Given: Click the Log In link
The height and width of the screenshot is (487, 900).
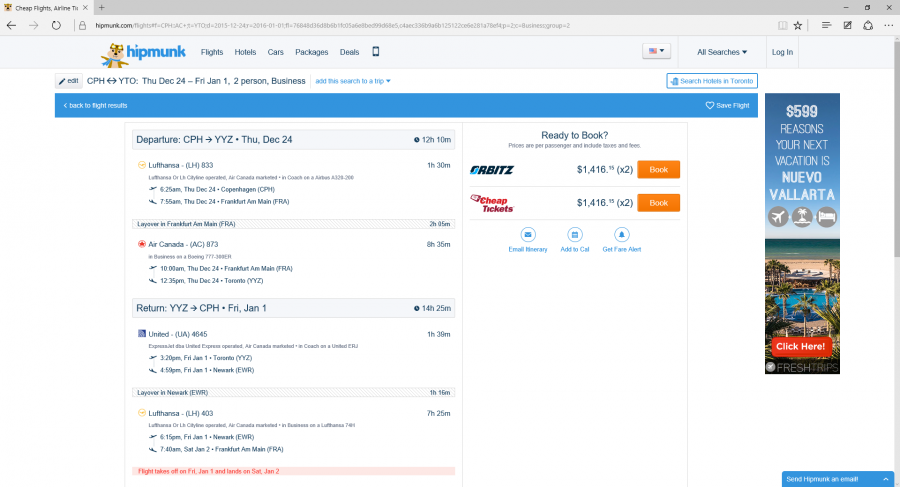Looking at the screenshot, I should click(782, 52).
